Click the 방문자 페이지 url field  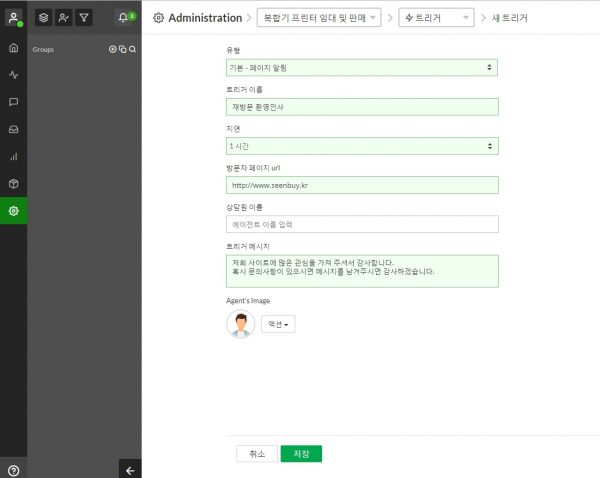click(x=362, y=185)
